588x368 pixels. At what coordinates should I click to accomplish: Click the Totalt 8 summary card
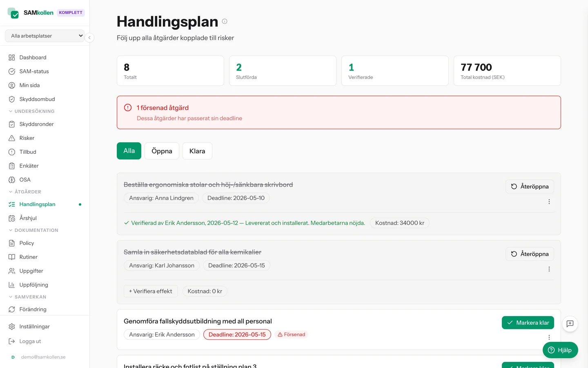[170, 71]
